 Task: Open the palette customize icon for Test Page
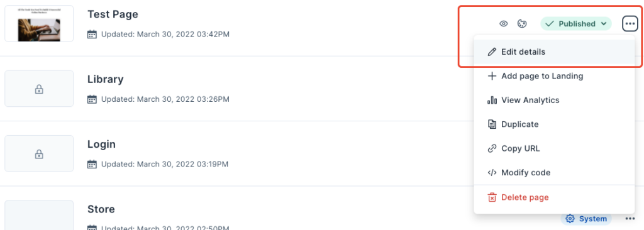[522, 24]
